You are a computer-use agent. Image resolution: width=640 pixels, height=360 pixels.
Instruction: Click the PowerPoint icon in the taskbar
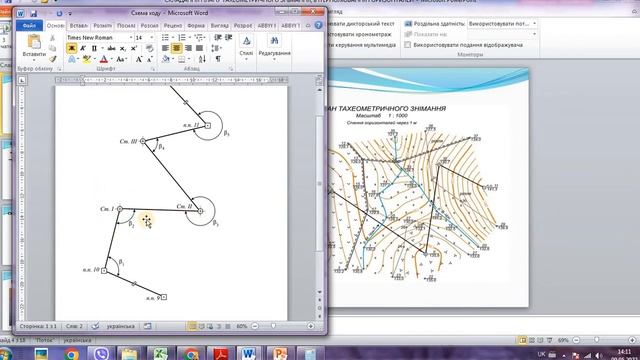click(280, 353)
